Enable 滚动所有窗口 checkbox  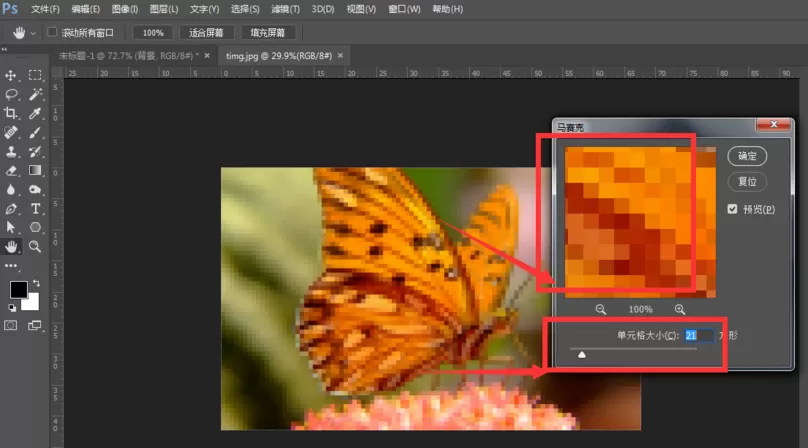click(x=52, y=32)
